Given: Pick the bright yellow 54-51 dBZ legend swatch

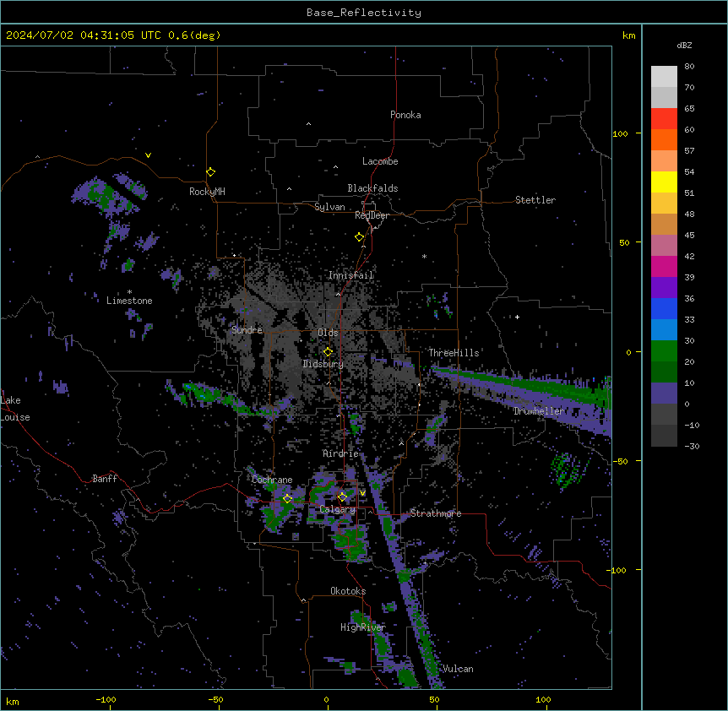Looking at the screenshot, I should [x=664, y=182].
